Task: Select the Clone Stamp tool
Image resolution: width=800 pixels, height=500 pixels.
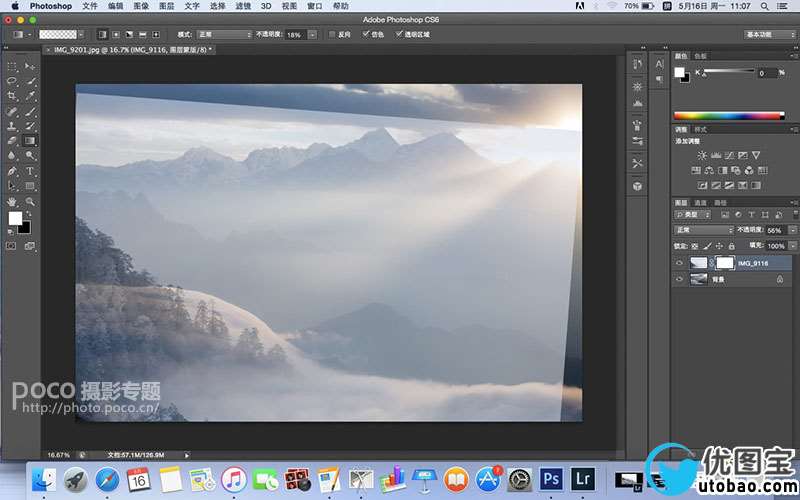Action: coord(12,126)
